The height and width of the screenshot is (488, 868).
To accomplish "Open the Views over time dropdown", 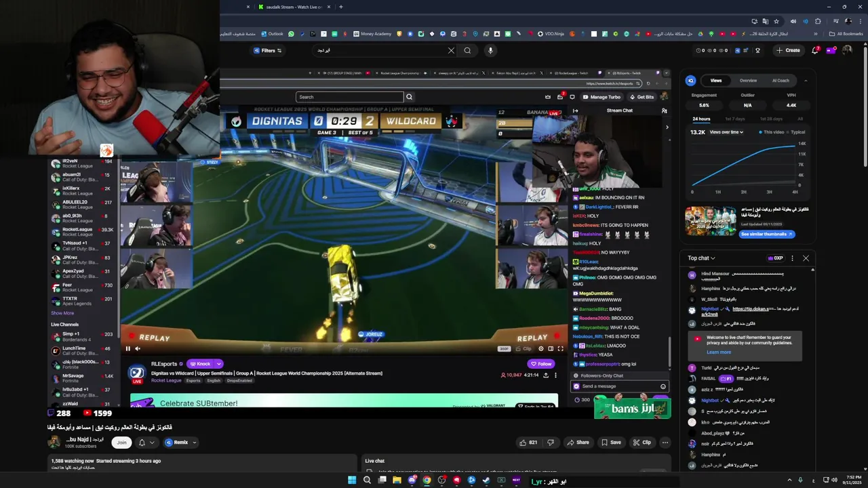I will pos(726,132).
